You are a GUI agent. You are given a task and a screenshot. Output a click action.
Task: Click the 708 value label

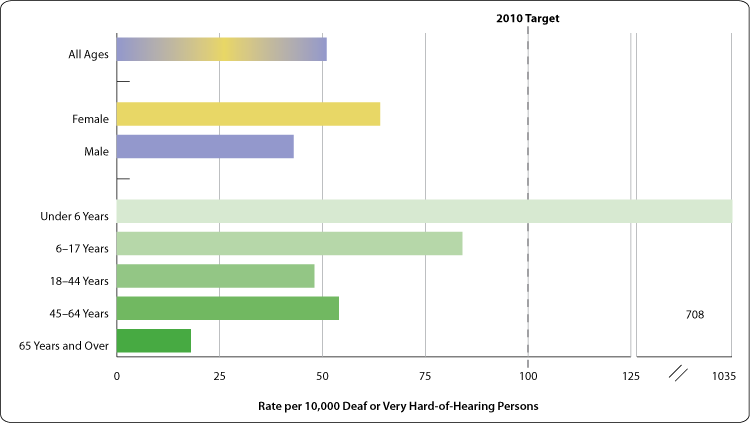coord(695,314)
